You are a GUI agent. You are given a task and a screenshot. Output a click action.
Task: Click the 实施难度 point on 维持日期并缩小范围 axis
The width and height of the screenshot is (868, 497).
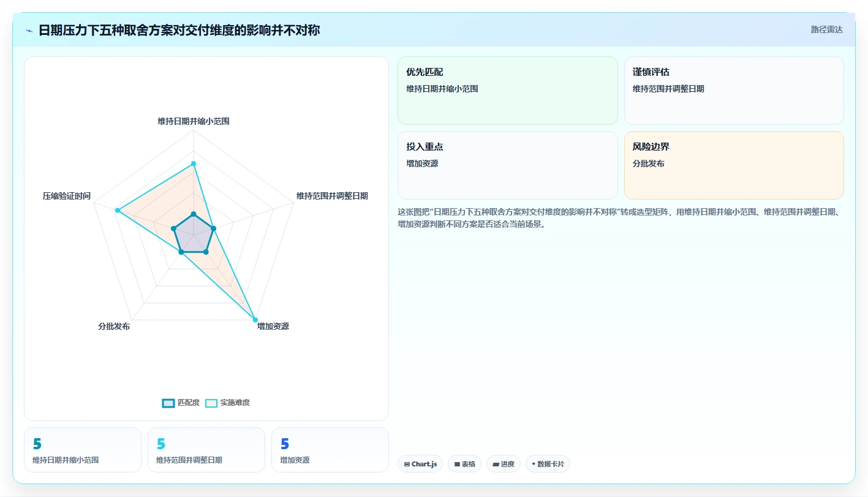194,163
